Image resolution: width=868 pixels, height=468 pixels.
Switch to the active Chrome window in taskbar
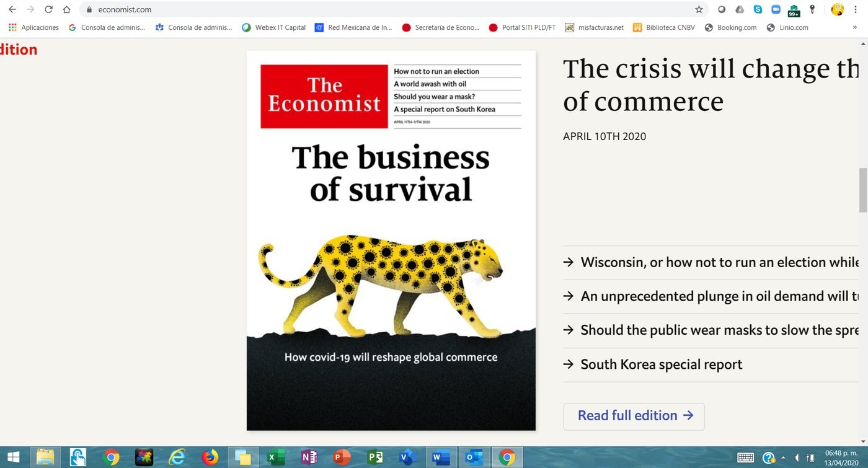coord(507,457)
